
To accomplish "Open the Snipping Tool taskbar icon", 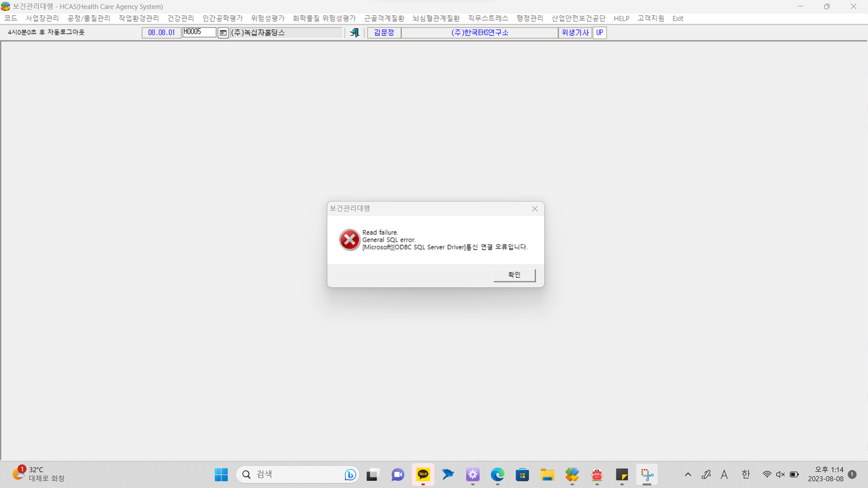I will coord(647,474).
